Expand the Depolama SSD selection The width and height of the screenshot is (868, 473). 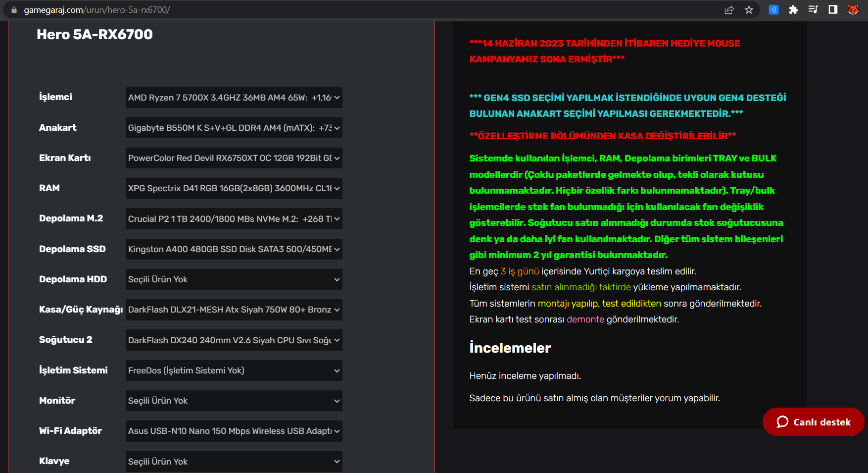pyautogui.click(x=234, y=249)
